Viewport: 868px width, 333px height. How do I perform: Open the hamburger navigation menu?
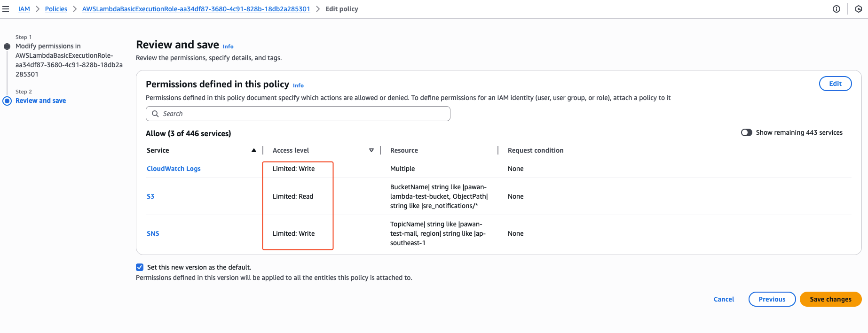click(6, 9)
